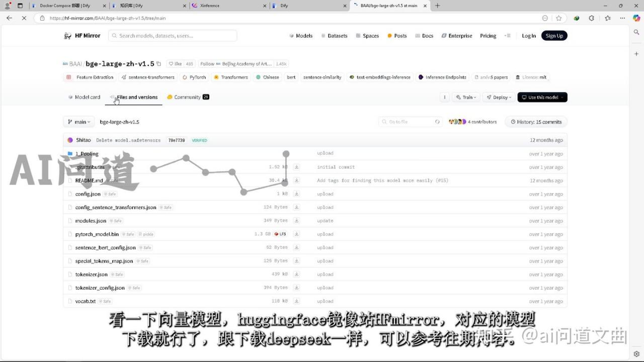Click download icon for special_tokens_map.json
Viewport: 644px width, 362px height.
296,261
